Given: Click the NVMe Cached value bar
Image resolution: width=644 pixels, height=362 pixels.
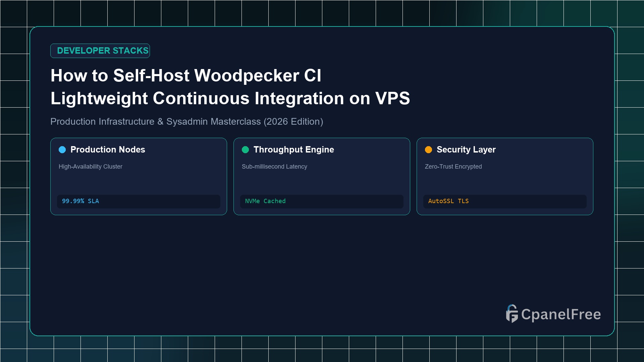Looking at the screenshot, I should [x=322, y=201].
